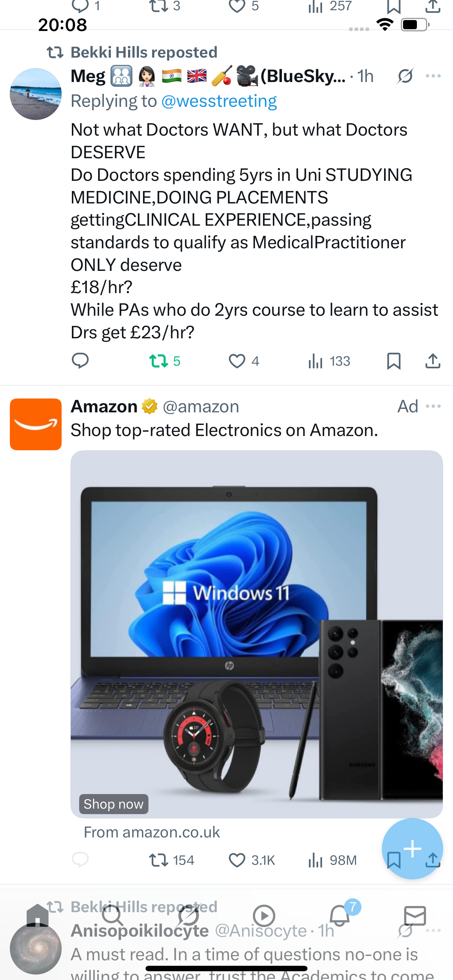Viewport: 453px width, 980px height.
Task: Tap Shop now on Amazon ad
Action: (x=113, y=804)
